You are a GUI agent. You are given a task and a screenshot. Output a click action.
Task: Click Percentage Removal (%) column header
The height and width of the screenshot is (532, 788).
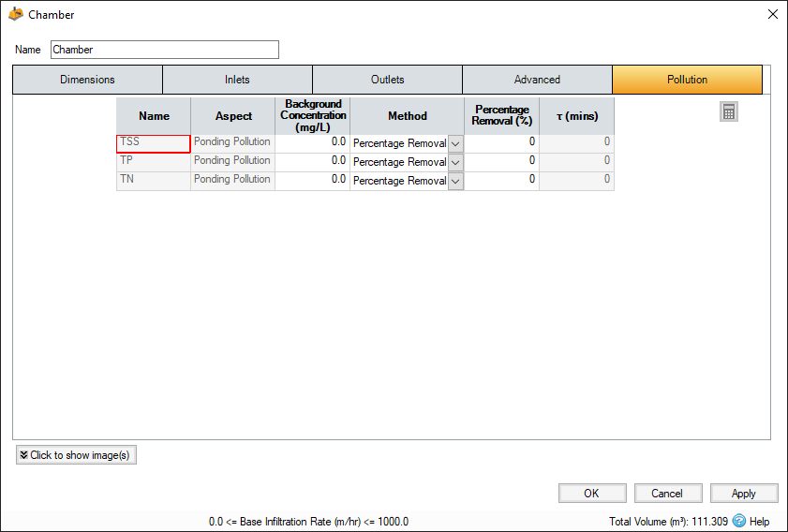pos(501,116)
